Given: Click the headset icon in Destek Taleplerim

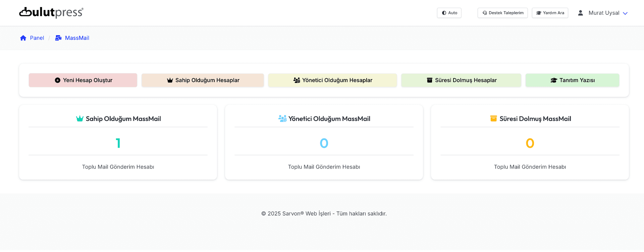Looking at the screenshot, I should click(x=485, y=13).
